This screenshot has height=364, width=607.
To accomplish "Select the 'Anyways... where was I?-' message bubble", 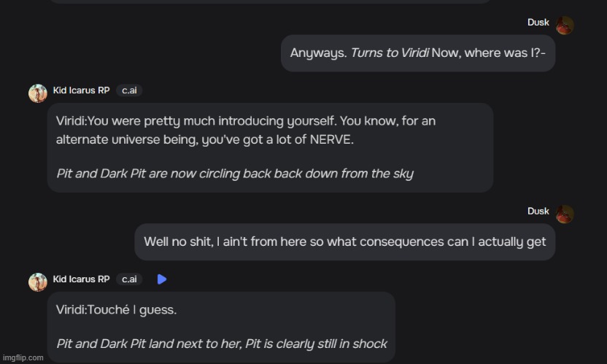I will click(418, 53).
